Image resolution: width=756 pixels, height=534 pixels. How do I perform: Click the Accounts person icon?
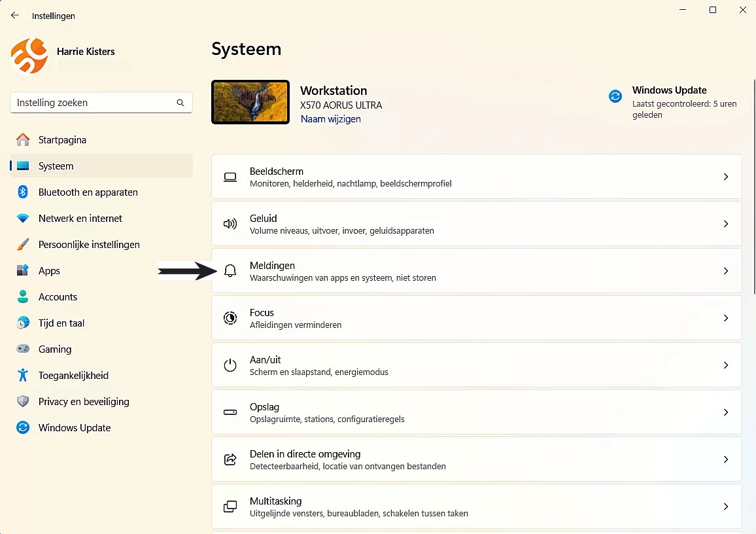(23, 296)
